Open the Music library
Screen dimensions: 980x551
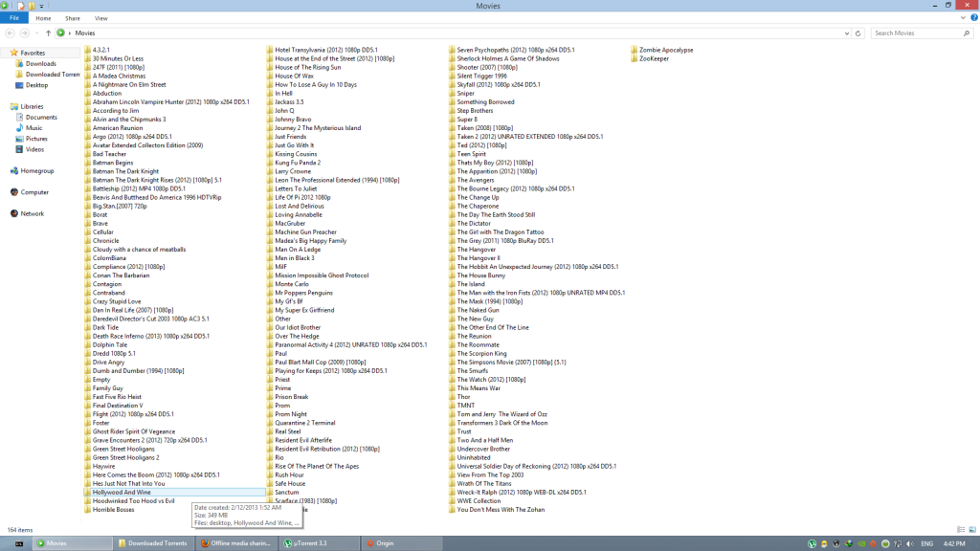click(33, 128)
